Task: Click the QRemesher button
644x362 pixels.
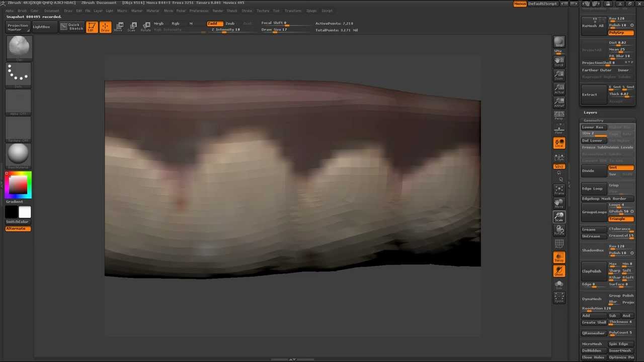Action: point(594,333)
